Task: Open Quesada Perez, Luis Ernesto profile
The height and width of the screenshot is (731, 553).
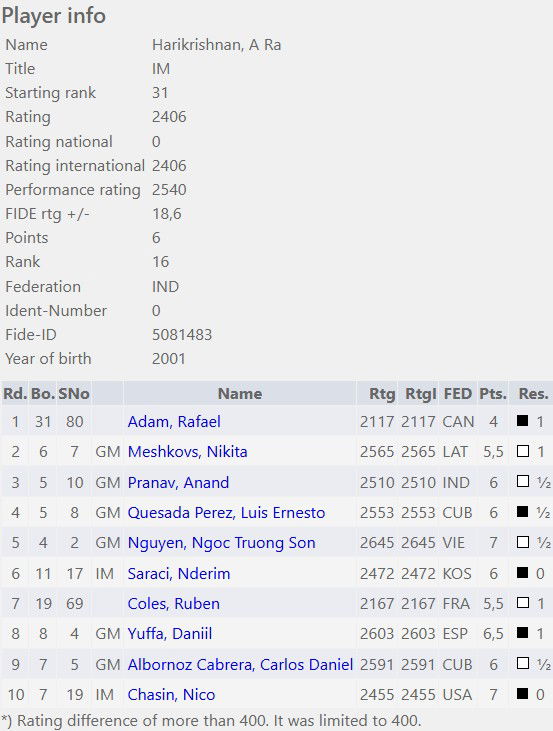Action: 226,513
